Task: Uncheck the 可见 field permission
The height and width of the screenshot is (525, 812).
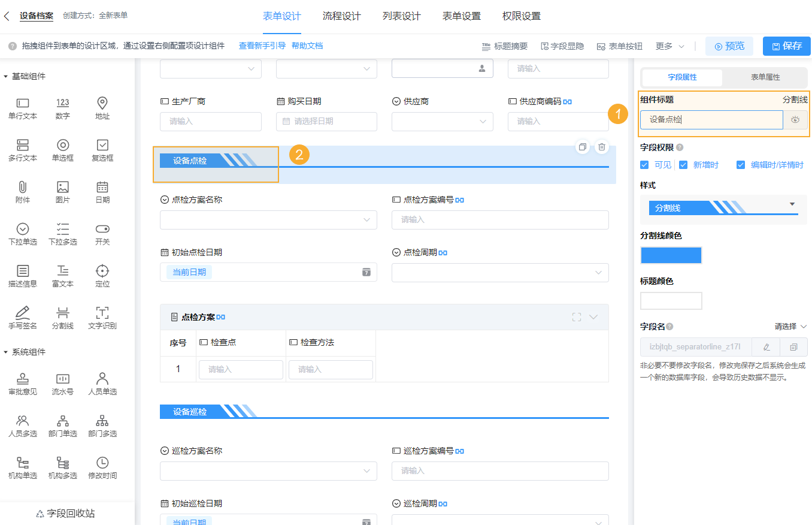Action: (x=644, y=164)
